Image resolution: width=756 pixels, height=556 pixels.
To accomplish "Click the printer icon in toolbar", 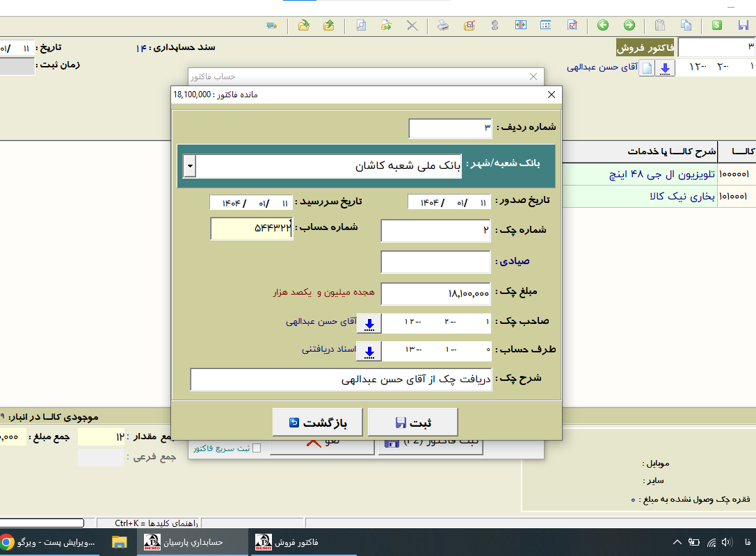I will click(442, 26).
